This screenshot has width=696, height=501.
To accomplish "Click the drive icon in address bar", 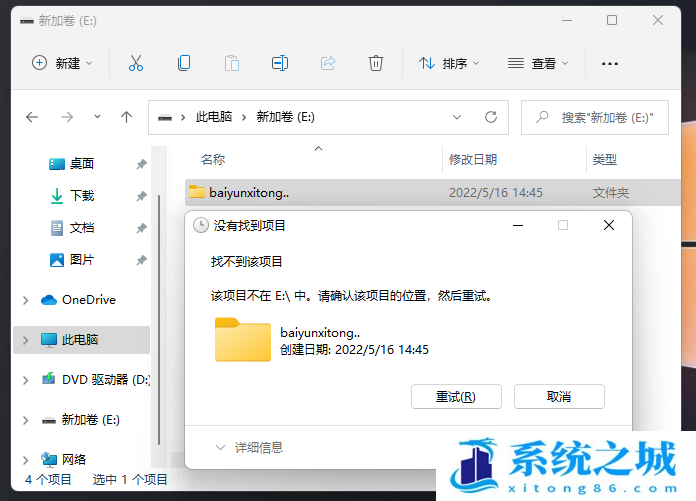I will point(165,118).
